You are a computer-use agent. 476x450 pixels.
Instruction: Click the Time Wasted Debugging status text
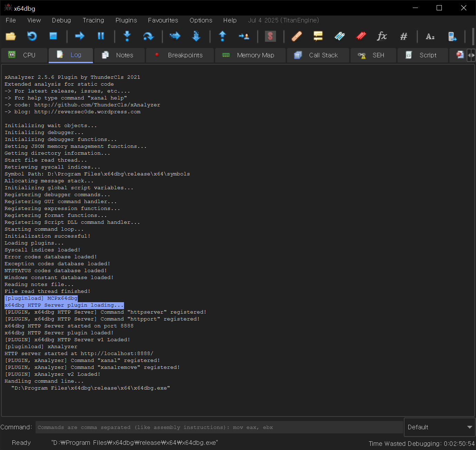click(422, 444)
